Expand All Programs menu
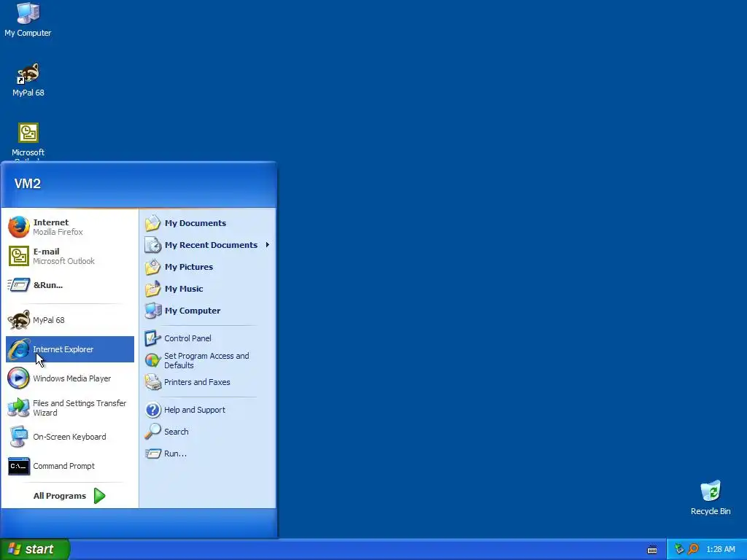747x560 pixels. (x=69, y=496)
